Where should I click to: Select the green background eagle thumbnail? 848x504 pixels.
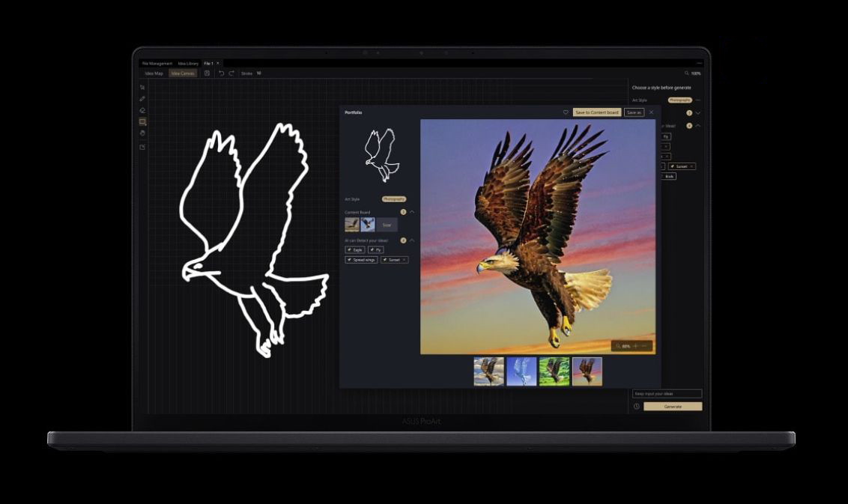[554, 371]
